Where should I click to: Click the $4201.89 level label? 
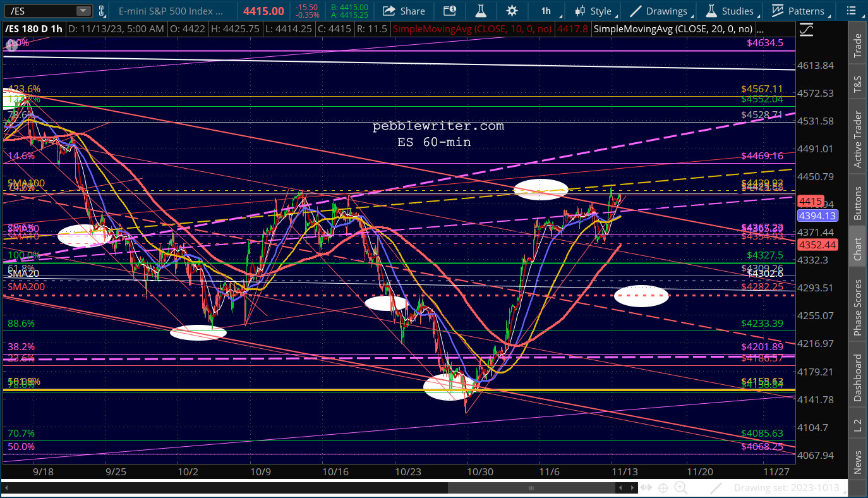(762, 346)
